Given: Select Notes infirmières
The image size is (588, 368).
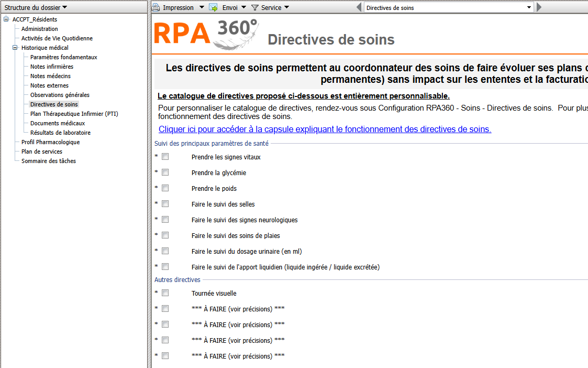Looking at the screenshot, I should [x=52, y=67].
